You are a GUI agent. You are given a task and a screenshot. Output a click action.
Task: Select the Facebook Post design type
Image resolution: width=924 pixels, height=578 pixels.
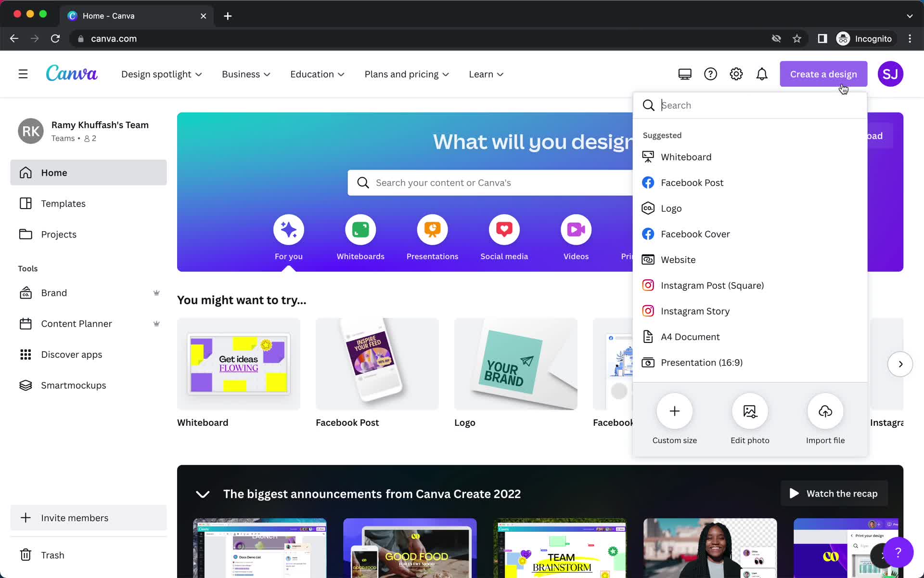[x=693, y=182]
